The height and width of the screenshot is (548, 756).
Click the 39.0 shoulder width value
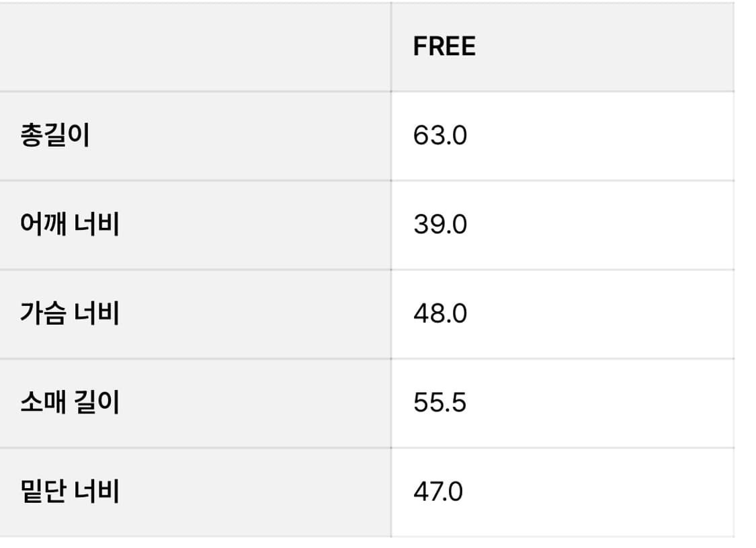click(440, 225)
